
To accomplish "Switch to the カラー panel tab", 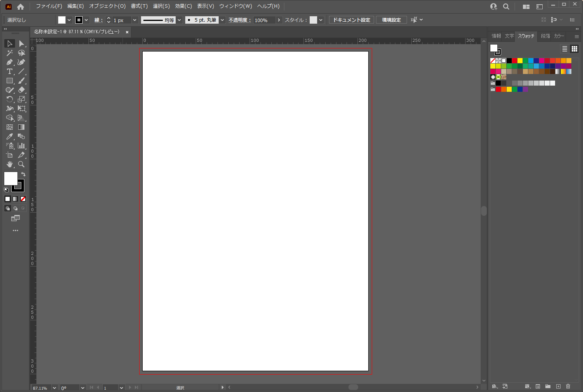I will click(559, 36).
